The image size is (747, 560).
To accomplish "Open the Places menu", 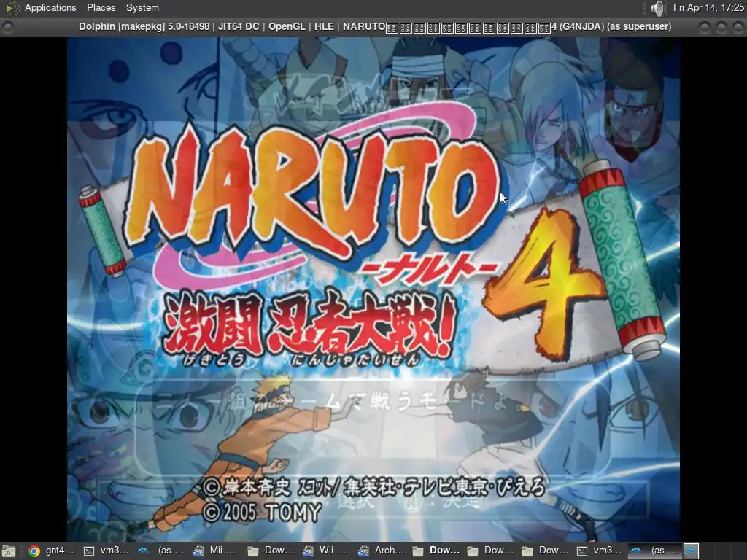I will coord(101,7).
